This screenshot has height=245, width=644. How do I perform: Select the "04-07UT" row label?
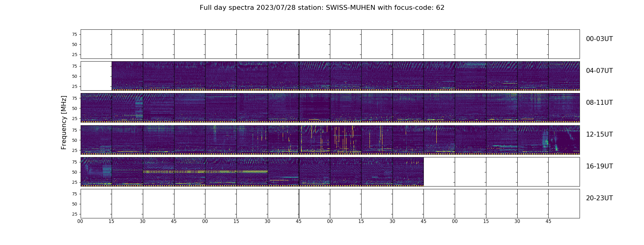coord(599,71)
